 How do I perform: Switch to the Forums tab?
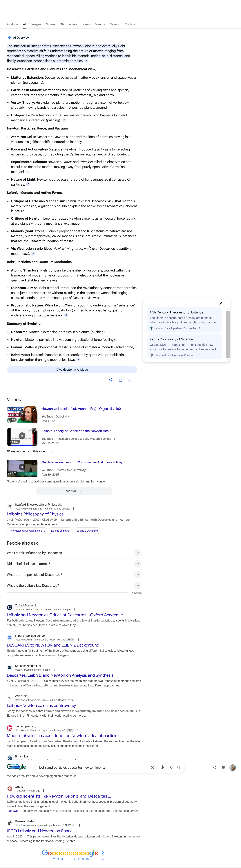pyautogui.click(x=100, y=24)
